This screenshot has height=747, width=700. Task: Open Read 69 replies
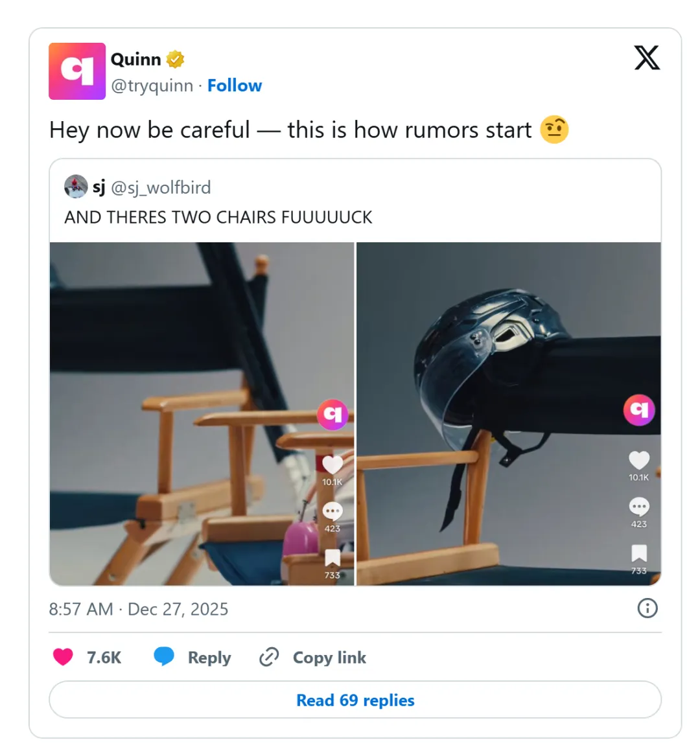point(355,700)
